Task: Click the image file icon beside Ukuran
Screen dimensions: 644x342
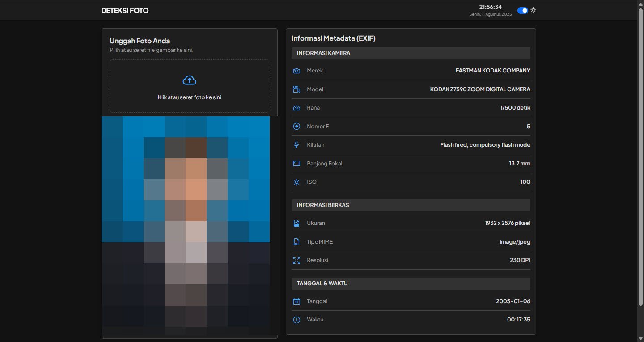Action: [297, 223]
